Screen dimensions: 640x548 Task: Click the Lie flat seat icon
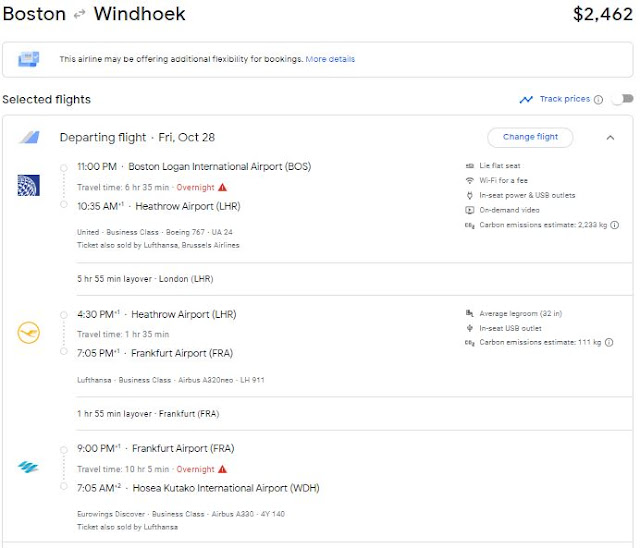click(470, 165)
